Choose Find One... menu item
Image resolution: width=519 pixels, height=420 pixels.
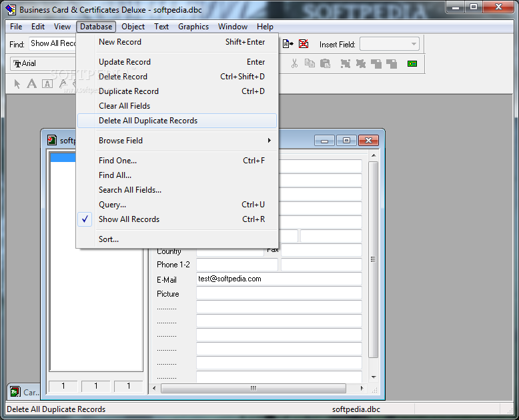tap(177, 161)
